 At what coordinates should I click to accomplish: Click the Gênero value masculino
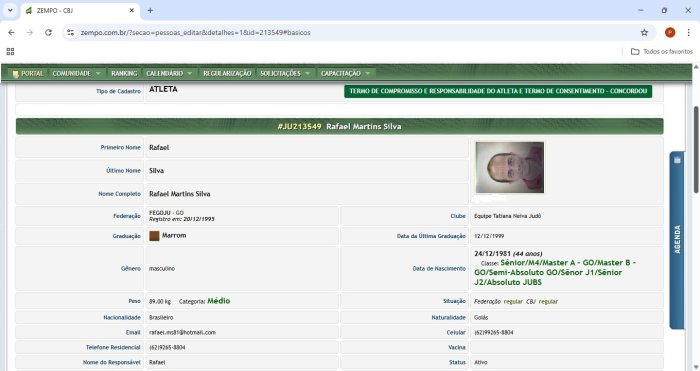tap(162, 269)
